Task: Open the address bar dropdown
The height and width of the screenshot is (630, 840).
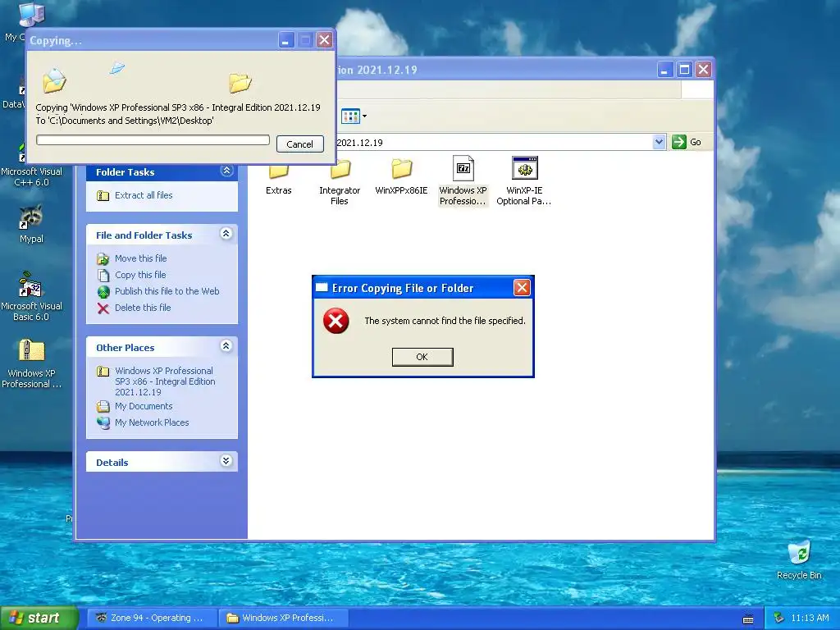Action: [x=659, y=142]
